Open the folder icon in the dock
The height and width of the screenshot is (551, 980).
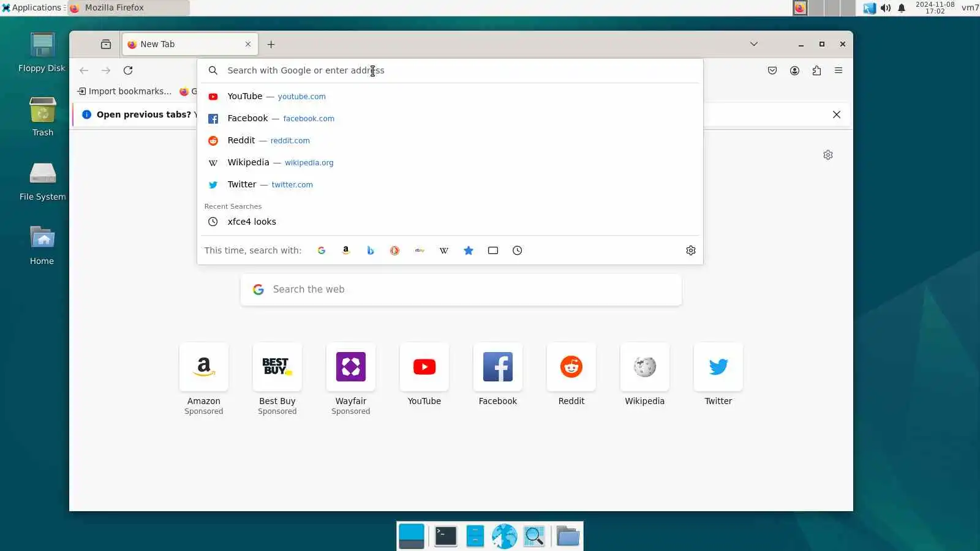click(568, 536)
